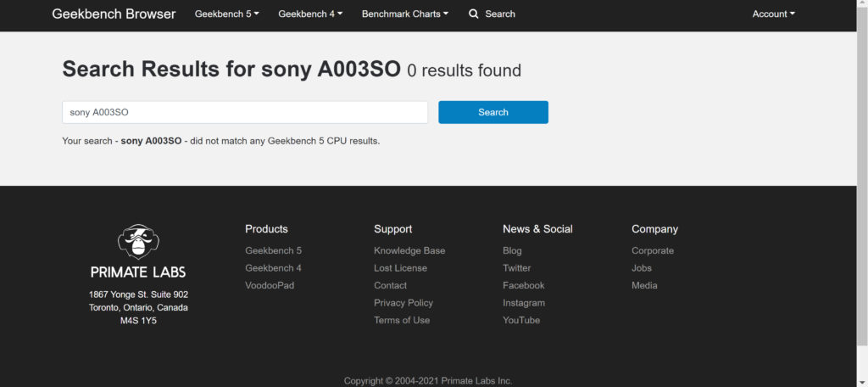This screenshot has height=387, width=868.
Task: Click the copyright Primate Labs Inc. text
Action: (428, 381)
